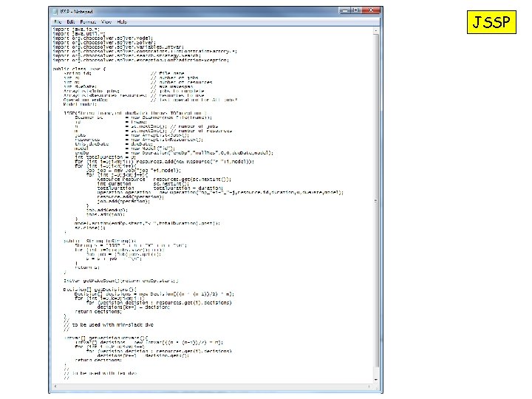Image resolution: width=532 pixels, height=399 pixels.
Task: Click the comment 'to be used with min-slack dvo'
Action: (x=112, y=324)
